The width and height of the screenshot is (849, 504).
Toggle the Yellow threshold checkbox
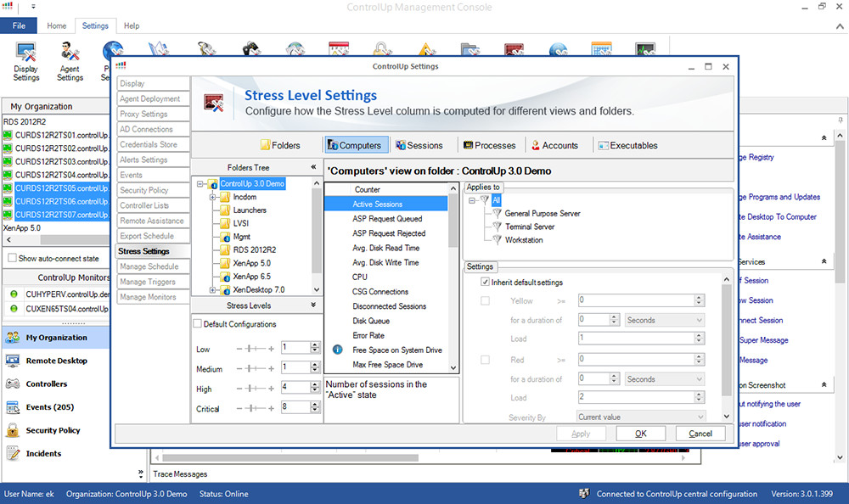click(x=485, y=300)
